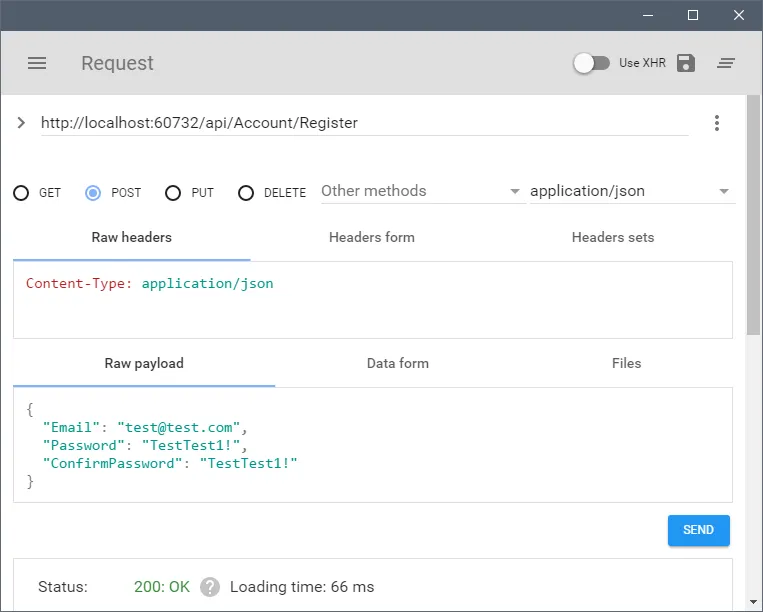Open the application/json content type dropdown
This screenshot has width=763, height=612.
631,191
